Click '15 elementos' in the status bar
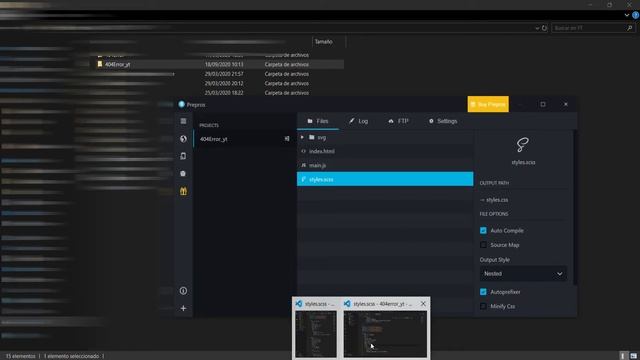The height and width of the screenshot is (360, 640). 20,356
